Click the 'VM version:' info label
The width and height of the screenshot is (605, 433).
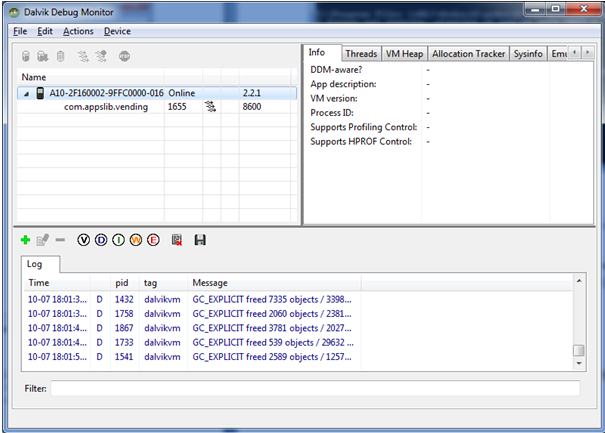334,98
